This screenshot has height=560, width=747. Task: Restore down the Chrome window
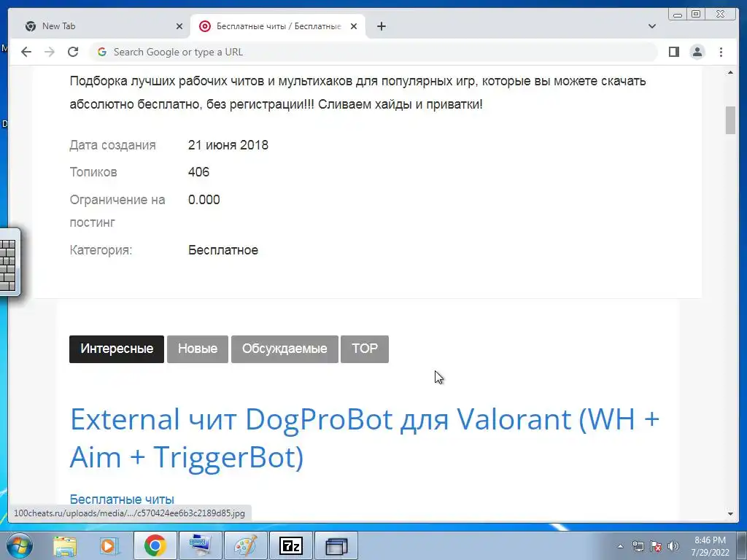click(x=696, y=14)
